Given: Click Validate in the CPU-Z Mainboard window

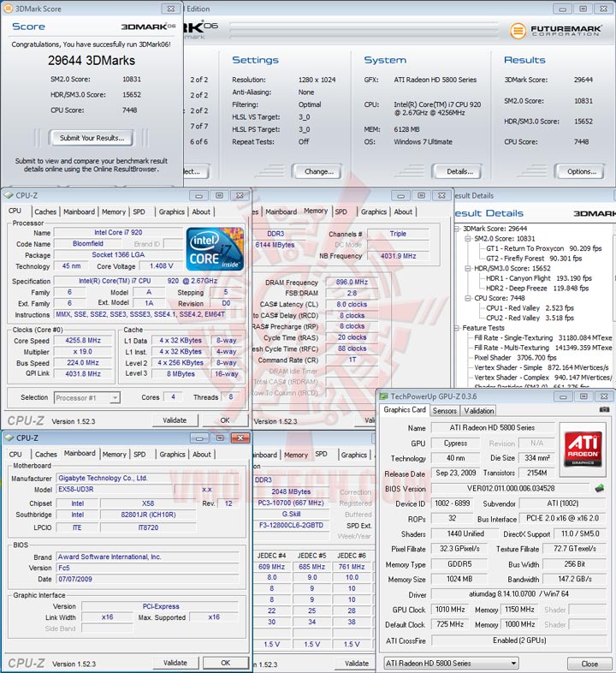Looking at the screenshot, I should coord(175,663).
